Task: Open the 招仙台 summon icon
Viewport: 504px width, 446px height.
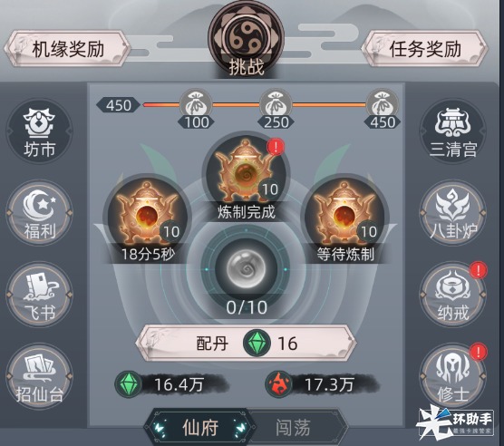Action: (39, 376)
